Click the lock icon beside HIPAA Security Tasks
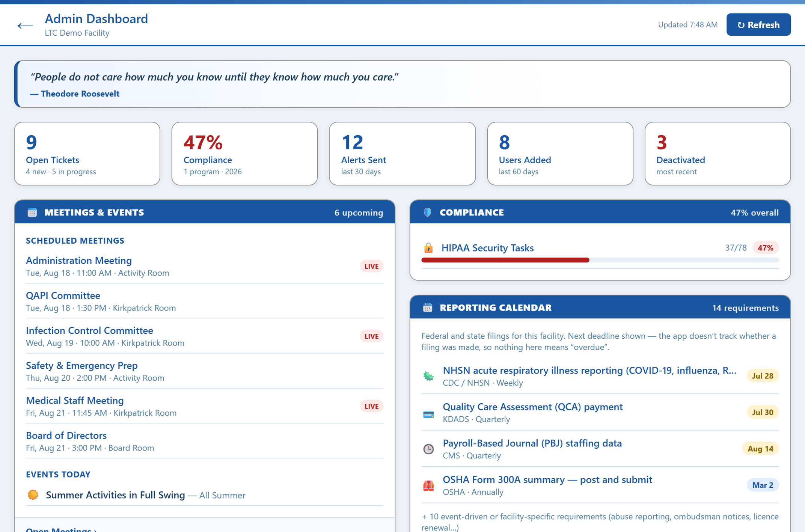 tap(428, 248)
